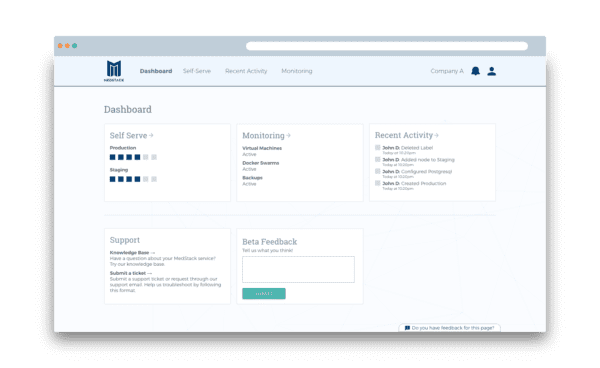Switch to the Self-Serve tab

(x=197, y=71)
